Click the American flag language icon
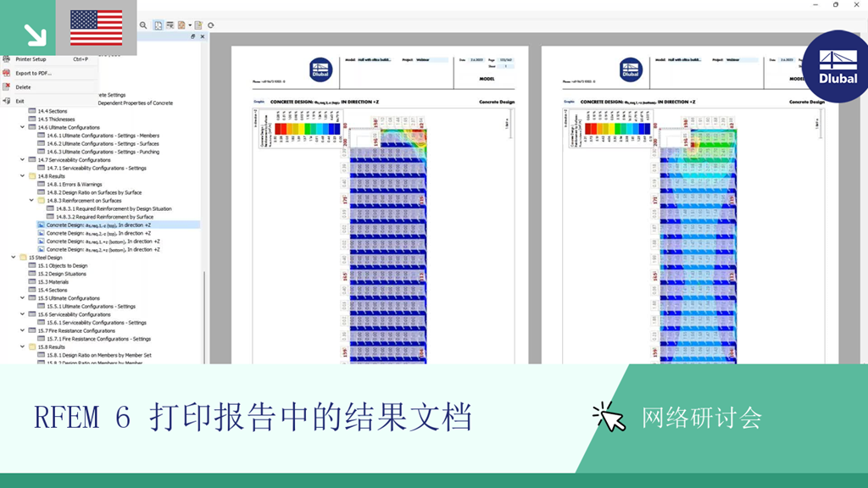Viewport: 868px width, 488px height. point(96,27)
